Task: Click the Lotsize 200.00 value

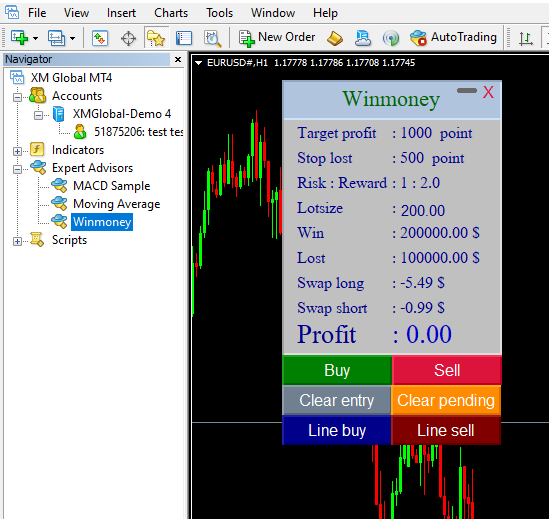Action: tap(423, 210)
